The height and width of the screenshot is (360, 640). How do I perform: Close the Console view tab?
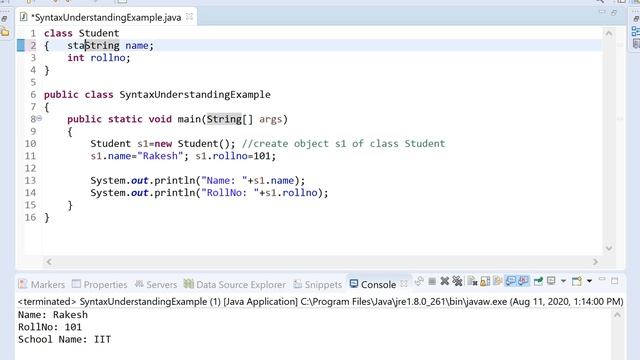pos(404,283)
